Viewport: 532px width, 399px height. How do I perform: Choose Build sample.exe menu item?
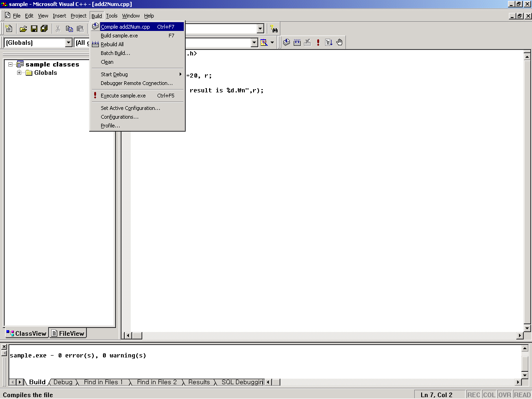click(138, 35)
